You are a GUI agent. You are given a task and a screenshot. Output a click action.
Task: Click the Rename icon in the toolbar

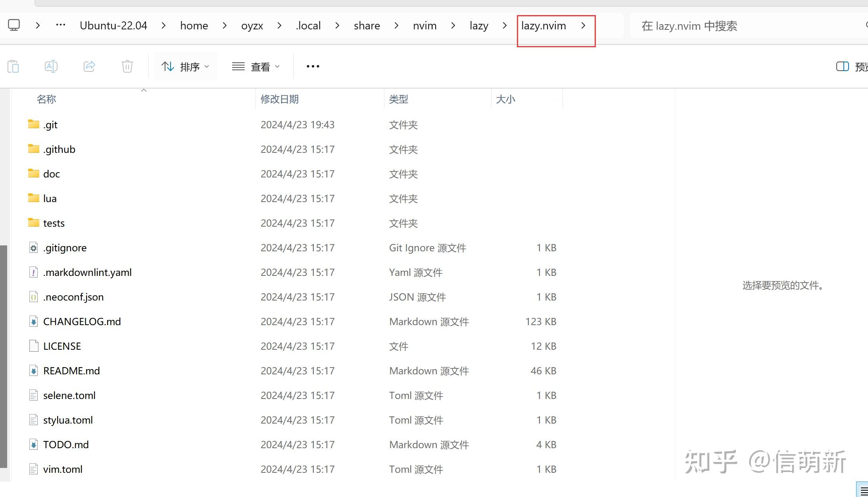point(51,66)
